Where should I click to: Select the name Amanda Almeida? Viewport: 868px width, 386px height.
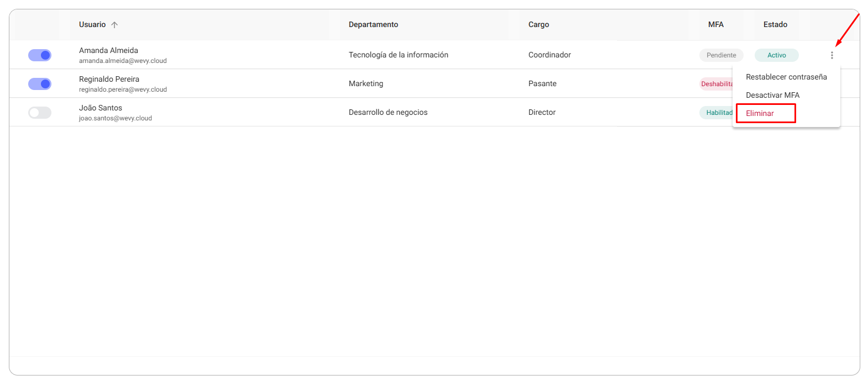click(108, 50)
